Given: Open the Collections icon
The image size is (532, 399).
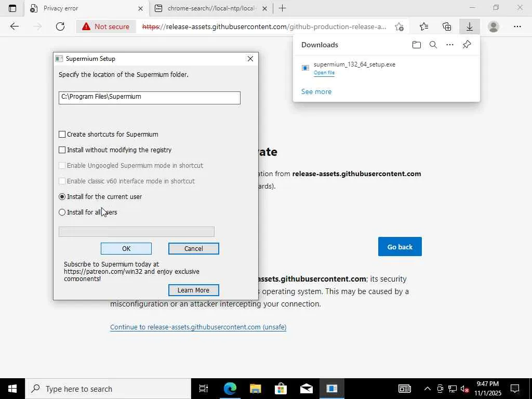Looking at the screenshot, I should point(447,26).
